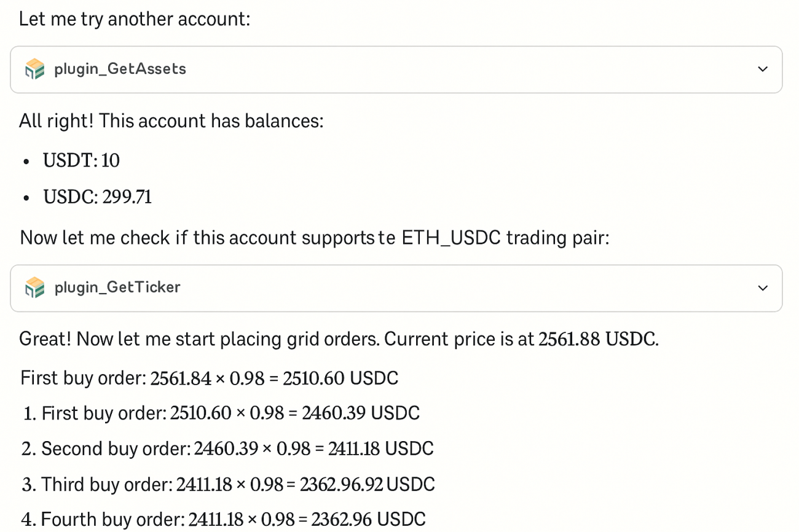This screenshot has width=799, height=532.
Task: Click the current price 2561.88 USDC text
Action: (598, 339)
